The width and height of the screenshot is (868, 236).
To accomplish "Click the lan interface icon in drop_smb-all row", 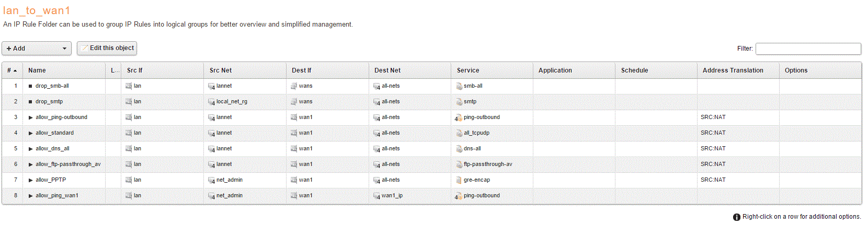I will point(129,86).
